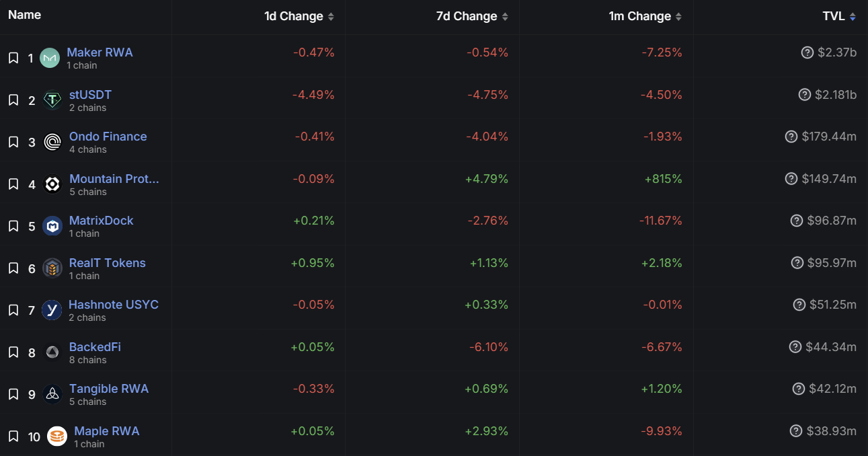Viewport: 868px width, 456px height.
Task: Bookmark the Maker RWA row
Action: (13, 59)
